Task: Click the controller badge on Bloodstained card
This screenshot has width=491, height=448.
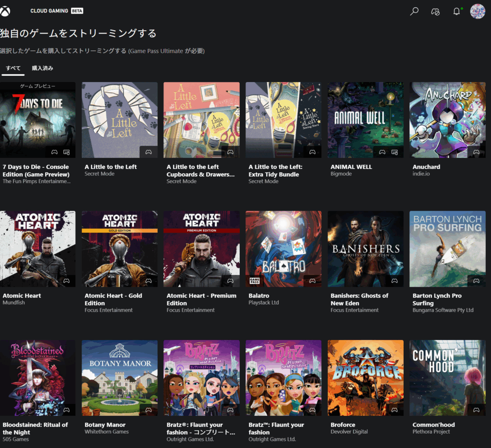Action: 66,410
